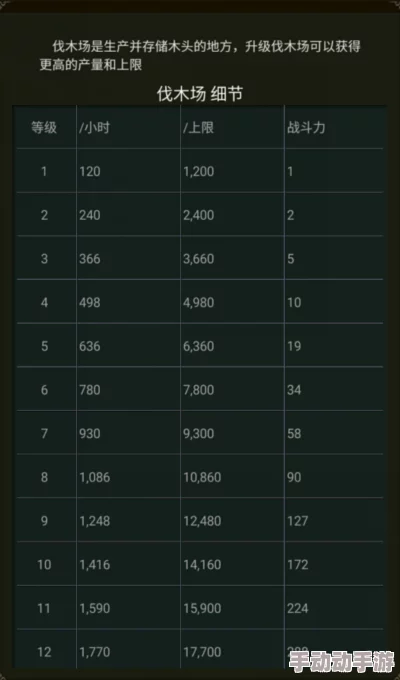The image size is (400, 680).
Task: Click the 伐木场 细节 table title
Action: [200, 94]
